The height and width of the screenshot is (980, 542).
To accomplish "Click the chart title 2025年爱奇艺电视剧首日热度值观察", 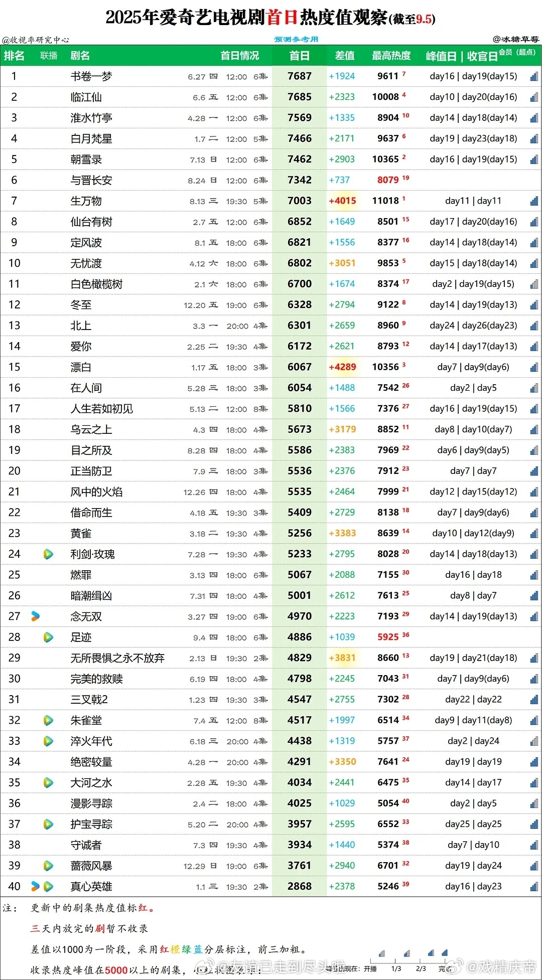I will (x=247, y=18).
